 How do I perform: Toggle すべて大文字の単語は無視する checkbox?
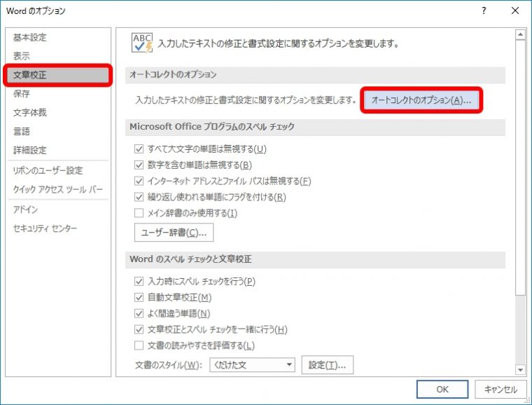tap(139, 149)
